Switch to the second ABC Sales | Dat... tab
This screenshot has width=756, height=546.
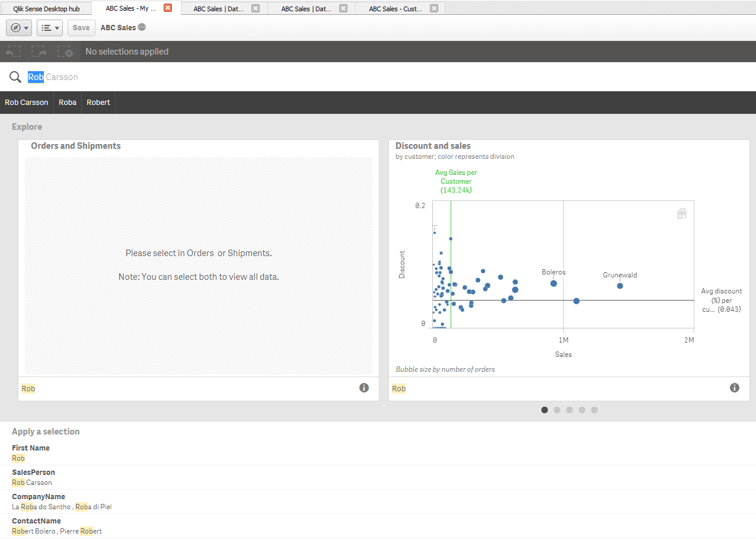pos(305,9)
